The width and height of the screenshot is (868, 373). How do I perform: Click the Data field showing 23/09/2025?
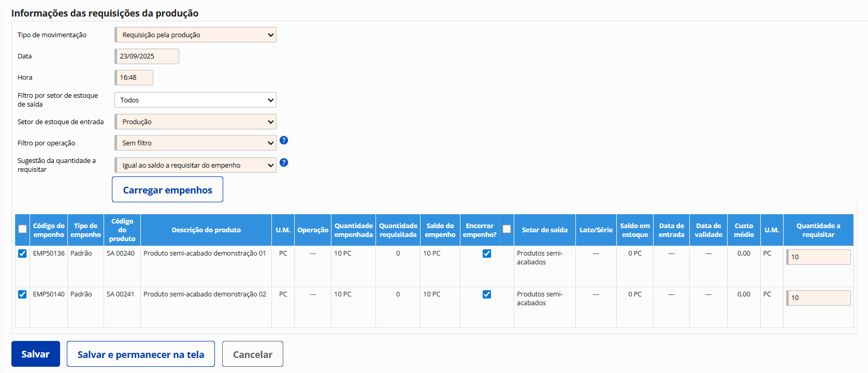(x=147, y=56)
